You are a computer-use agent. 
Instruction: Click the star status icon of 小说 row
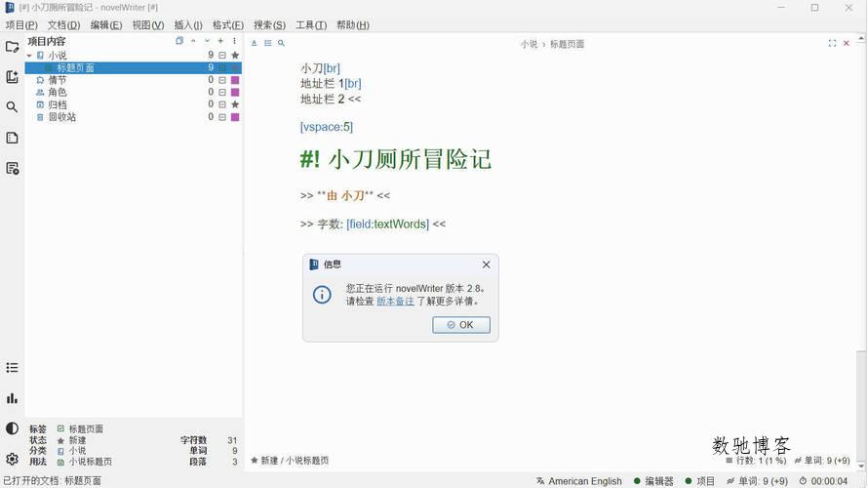[235, 55]
